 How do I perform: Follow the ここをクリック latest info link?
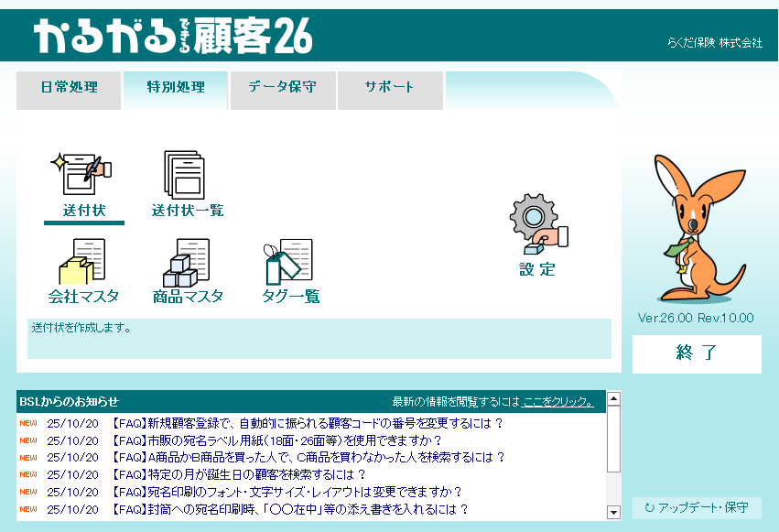[x=557, y=401]
